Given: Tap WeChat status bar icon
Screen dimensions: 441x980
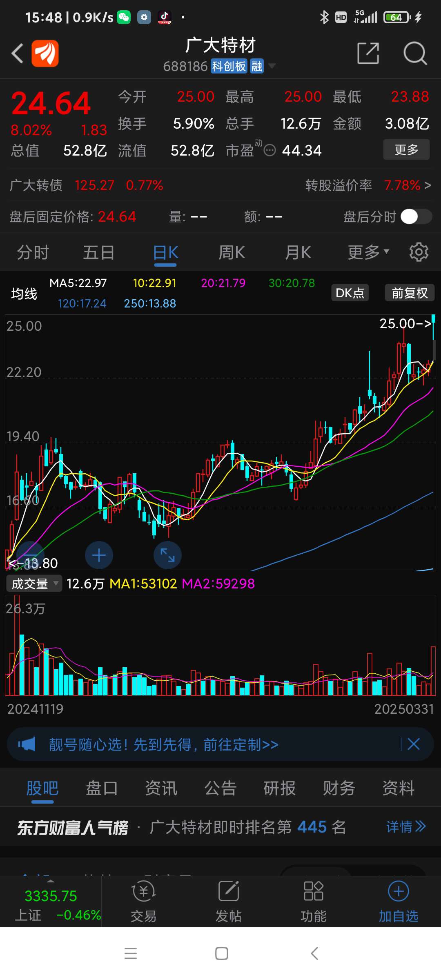Looking at the screenshot, I should 124,17.
